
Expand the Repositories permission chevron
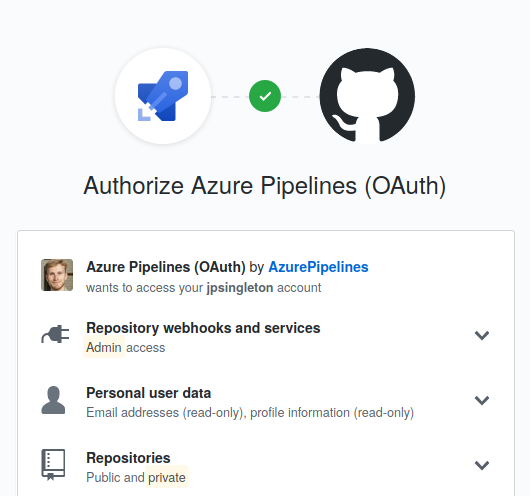pos(482,465)
